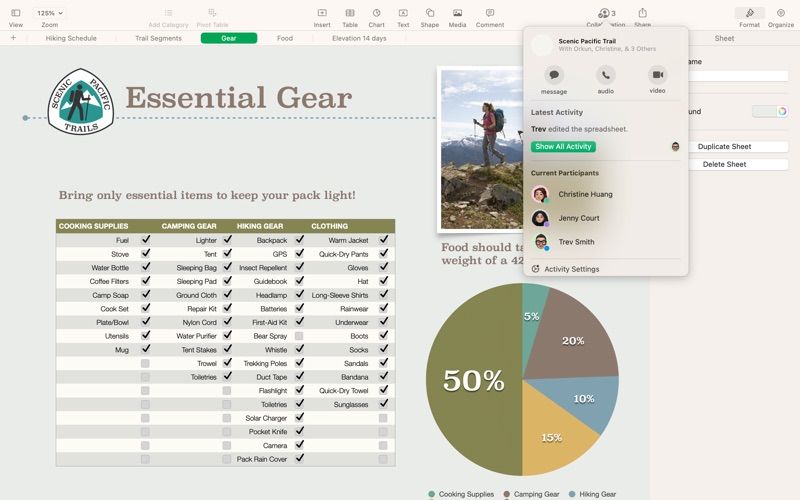Image resolution: width=800 pixels, height=500 pixels.
Task: Open the View menu in toolbar
Action: (16, 13)
